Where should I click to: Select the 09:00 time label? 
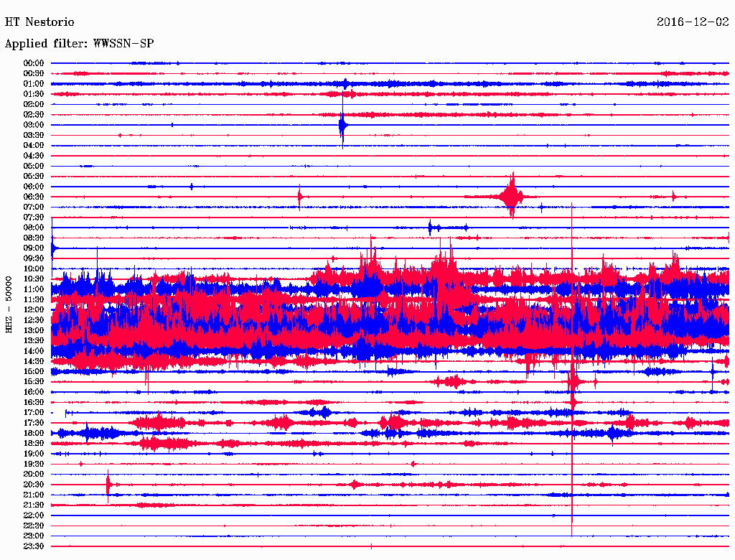(34, 248)
